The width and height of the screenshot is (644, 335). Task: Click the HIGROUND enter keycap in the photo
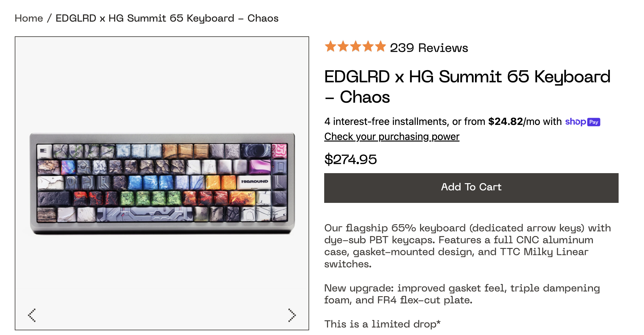[x=254, y=182]
